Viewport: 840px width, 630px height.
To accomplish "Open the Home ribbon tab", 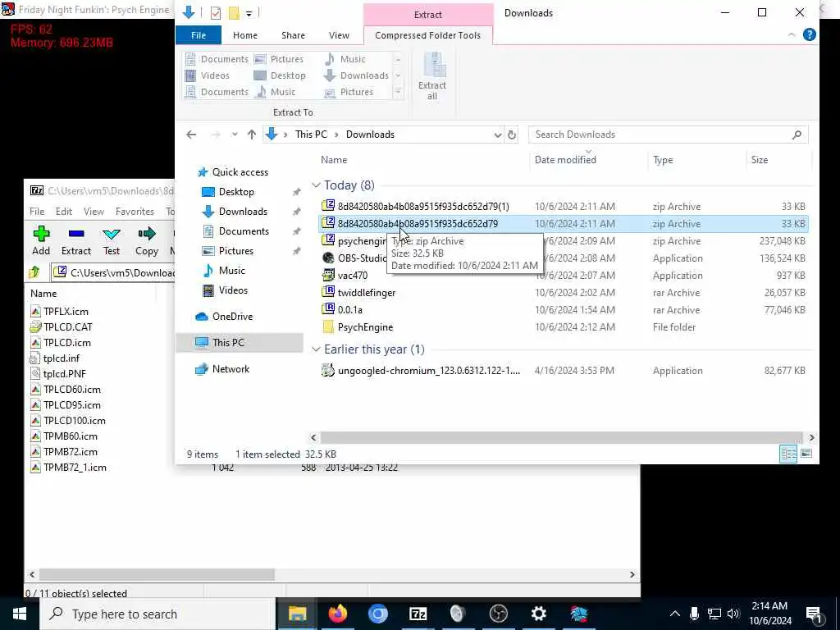I will click(x=245, y=35).
